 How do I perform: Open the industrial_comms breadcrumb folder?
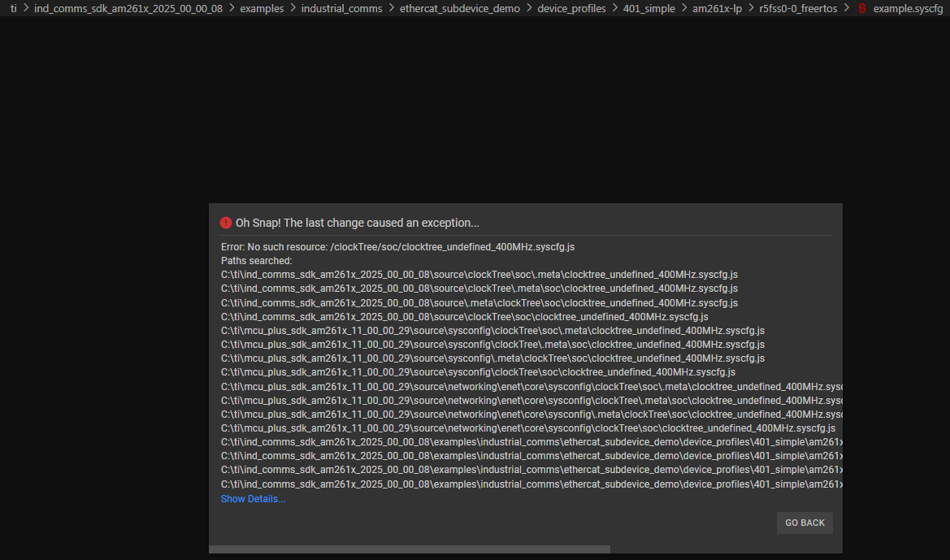point(341,8)
